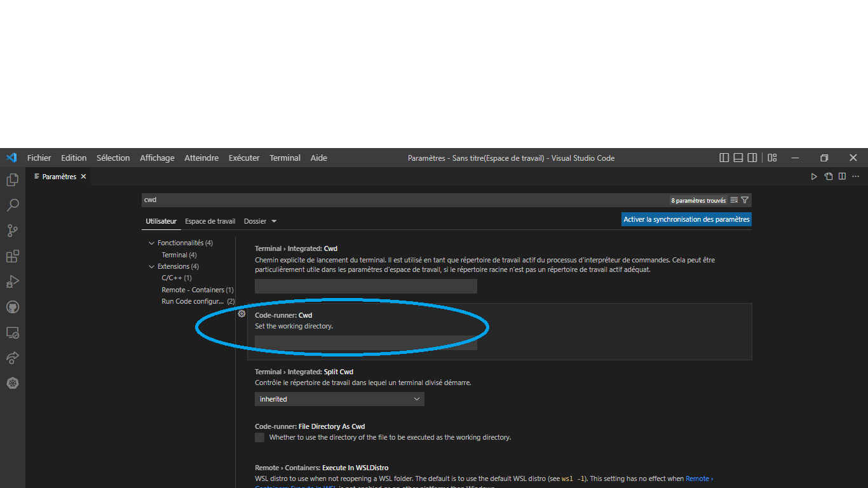
Task: Enable File Directory As Cwd checkbox
Action: pyautogui.click(x=259, y=437)
